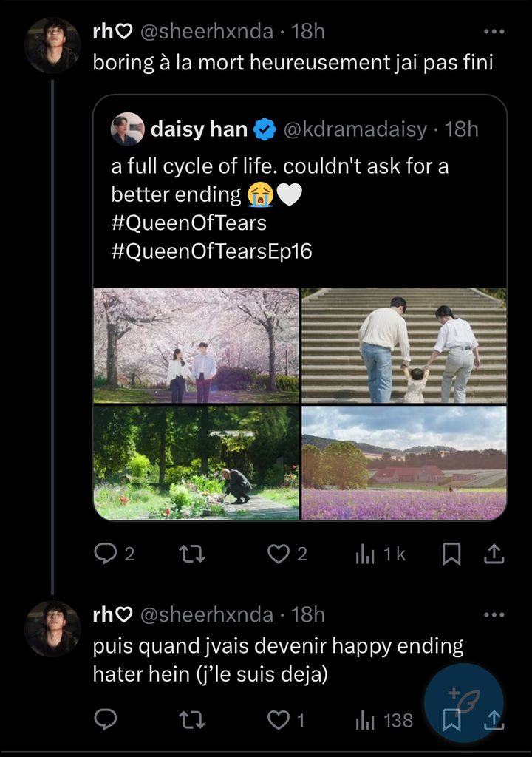Open more options on first tweet
This screenshot has width=532, height=757.
tap(493, 32)
